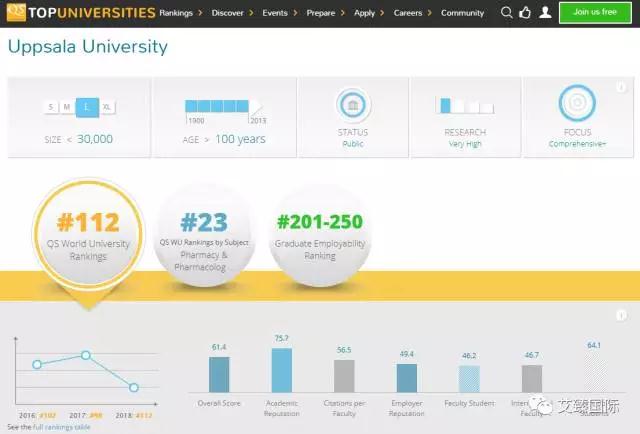Click the Research level bar icon

(x=464, y=106)
